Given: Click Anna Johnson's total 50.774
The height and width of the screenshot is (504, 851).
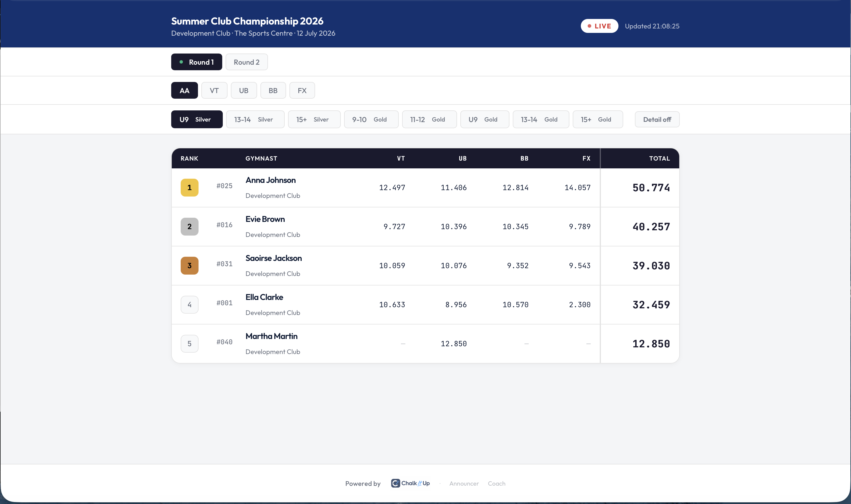Looking at the screenshot, I should pos(651,188).
